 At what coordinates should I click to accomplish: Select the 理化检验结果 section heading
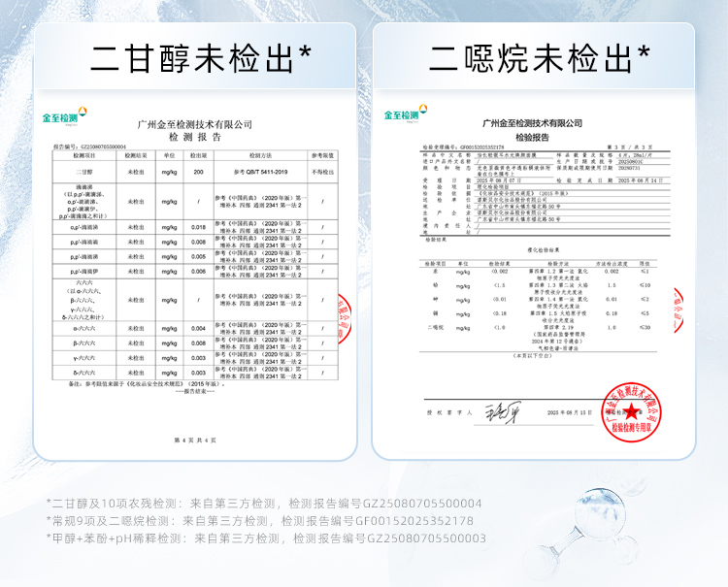click(x=543, y=250)
